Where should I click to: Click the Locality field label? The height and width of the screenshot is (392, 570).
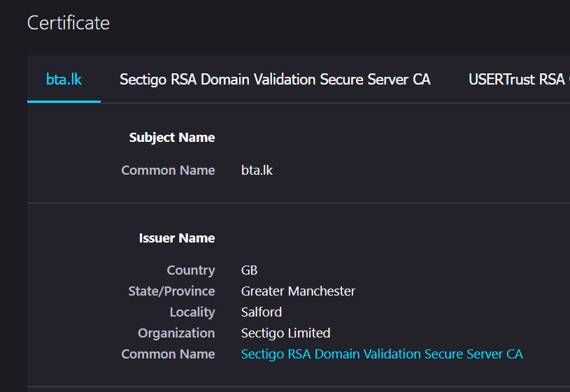tap(192, 312)
